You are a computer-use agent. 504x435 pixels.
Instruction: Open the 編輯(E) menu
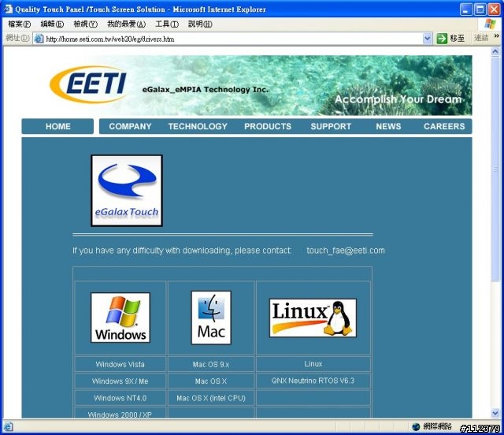52,24
